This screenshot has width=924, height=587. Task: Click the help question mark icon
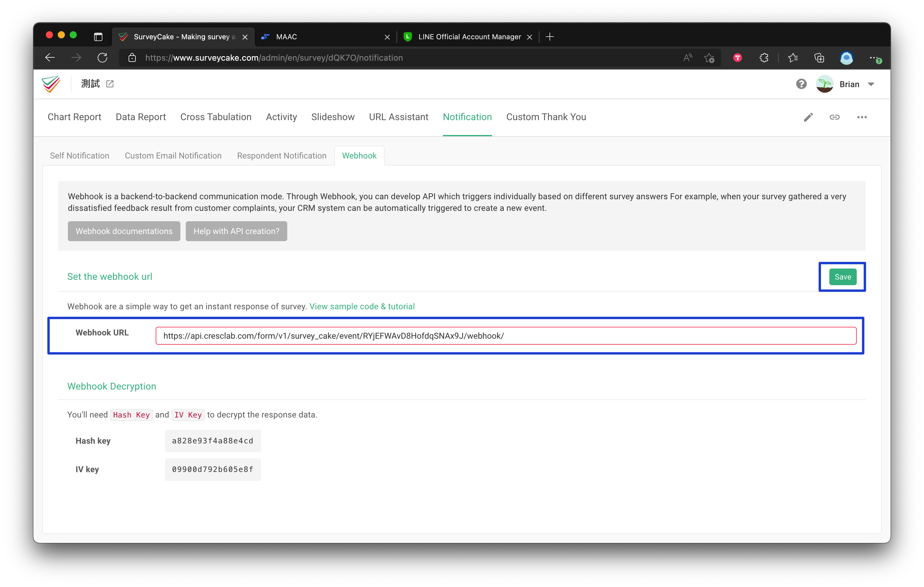[801, 84]
